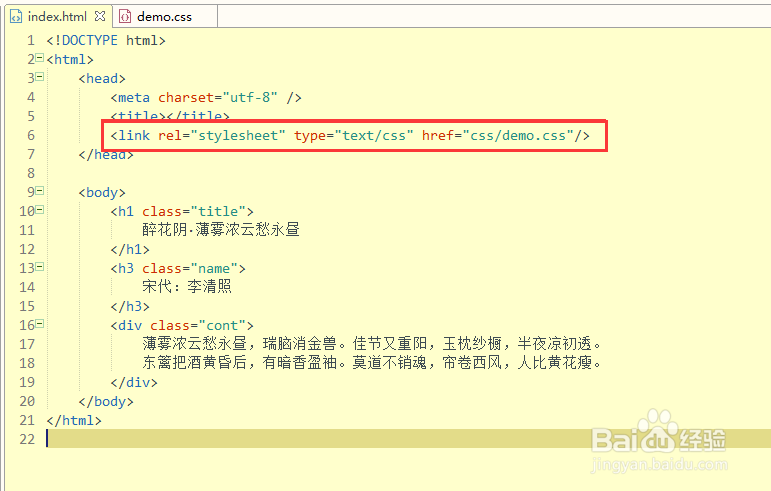Click the rel="stylesheet" attribute
The image size is (771, 491).
[x=222, y=135]
